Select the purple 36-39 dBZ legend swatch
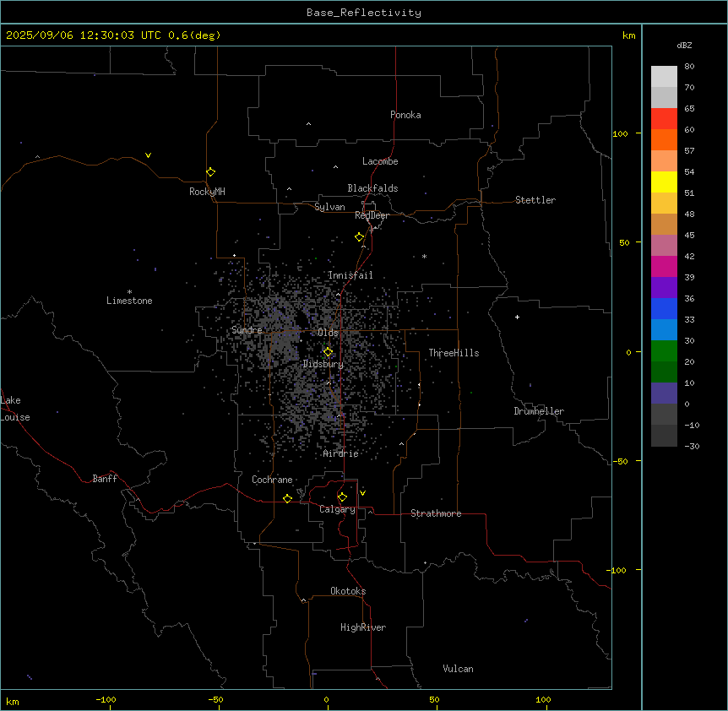This screenshot has width=728, height=711. tap(664, 288)
